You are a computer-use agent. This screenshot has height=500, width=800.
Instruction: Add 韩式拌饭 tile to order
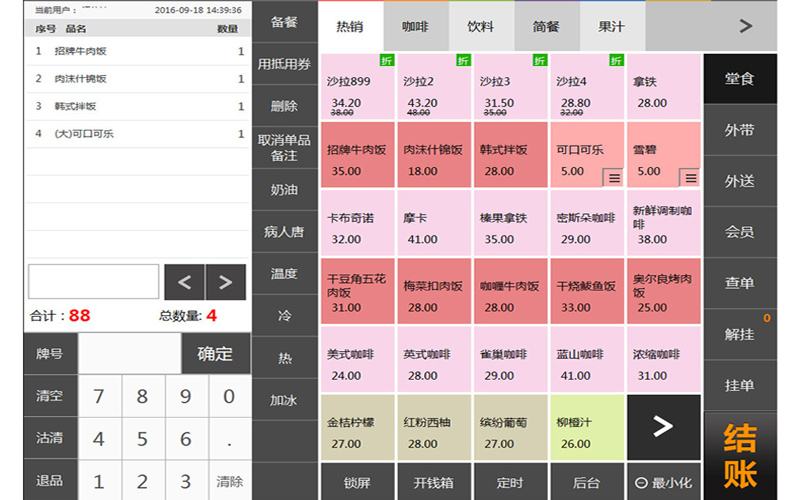[510, 155]
